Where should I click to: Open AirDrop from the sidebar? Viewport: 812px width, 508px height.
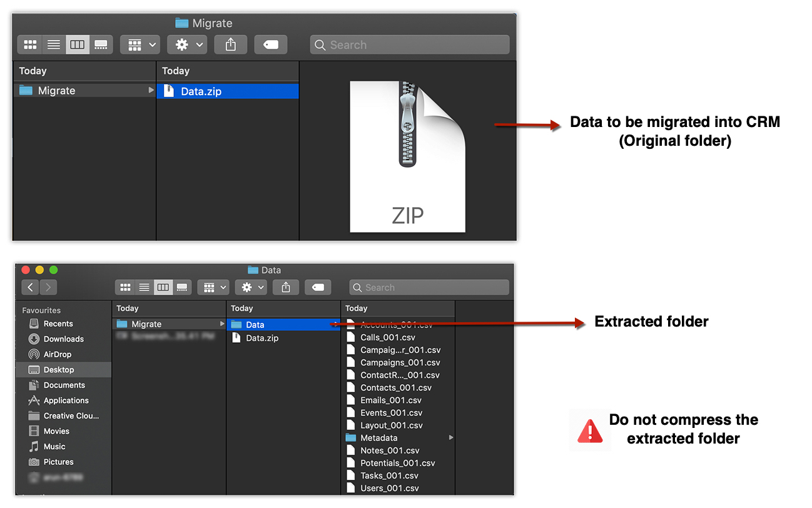click(57, 354)
